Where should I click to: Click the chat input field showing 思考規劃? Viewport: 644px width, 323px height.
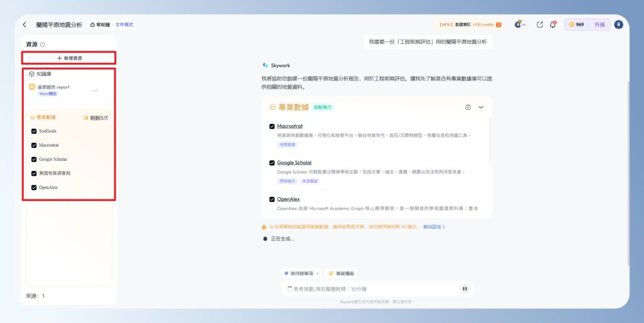pos(378,289)
